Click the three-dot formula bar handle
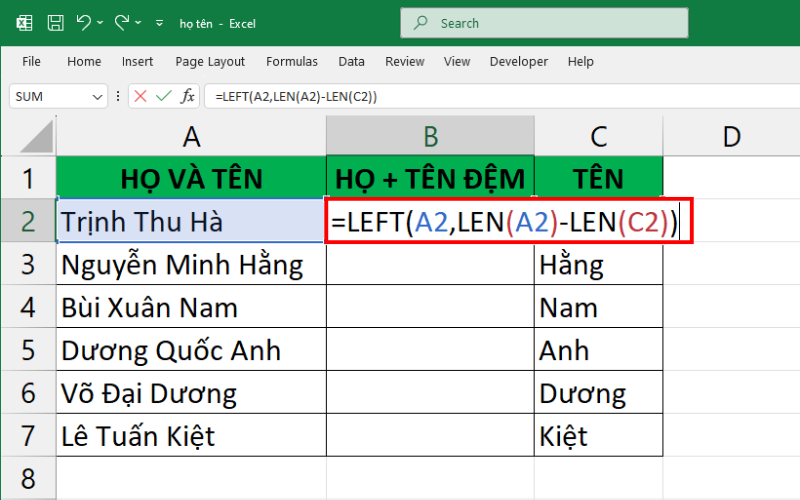800x500 pixels. [118, 96]
